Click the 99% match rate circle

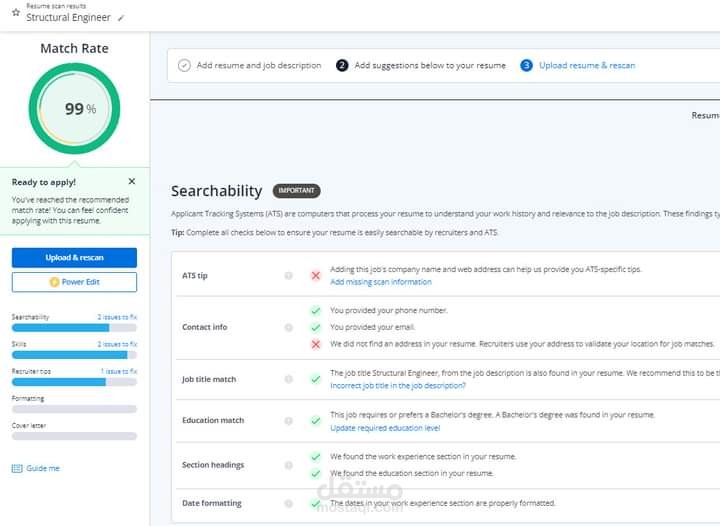[74, 109]
